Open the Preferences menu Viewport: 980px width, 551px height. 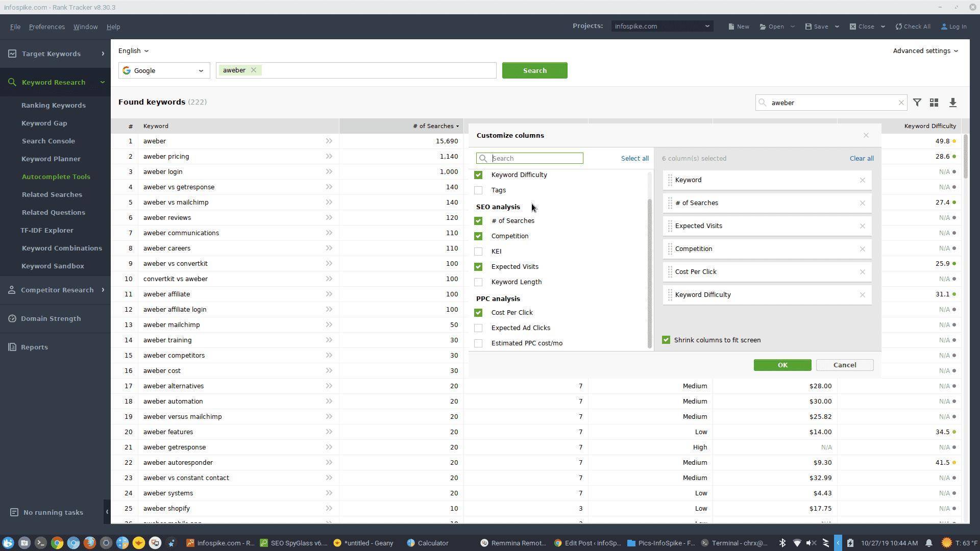pos(46,27)
